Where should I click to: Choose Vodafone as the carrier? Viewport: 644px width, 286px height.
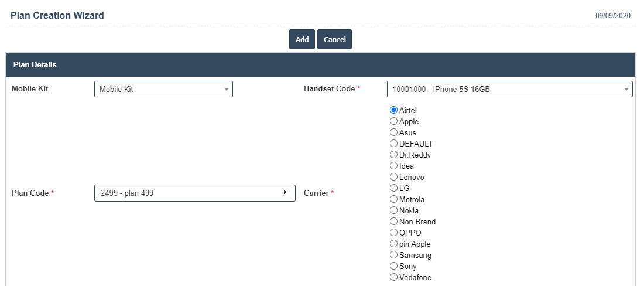[x=394, y=277]
